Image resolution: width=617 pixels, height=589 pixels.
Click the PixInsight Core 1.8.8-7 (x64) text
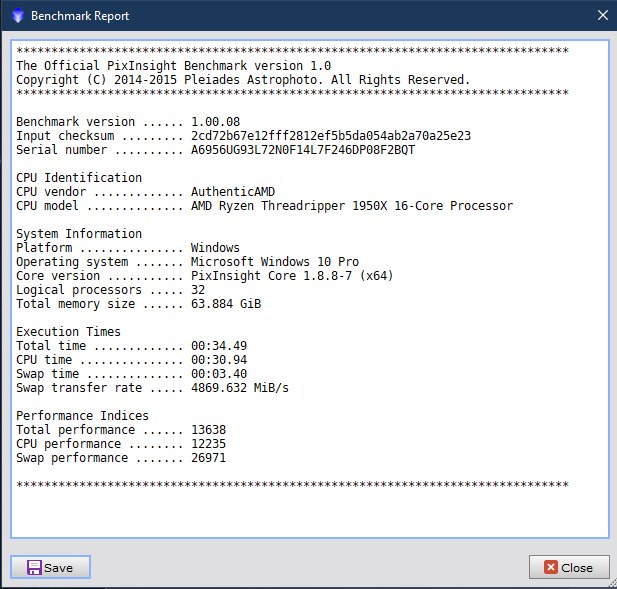point(292,275)
